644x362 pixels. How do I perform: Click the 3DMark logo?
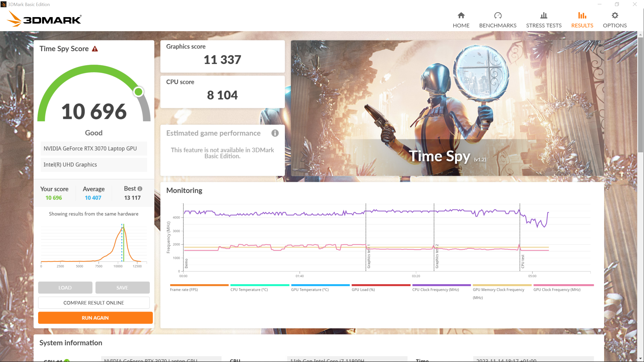coord(44,19)
